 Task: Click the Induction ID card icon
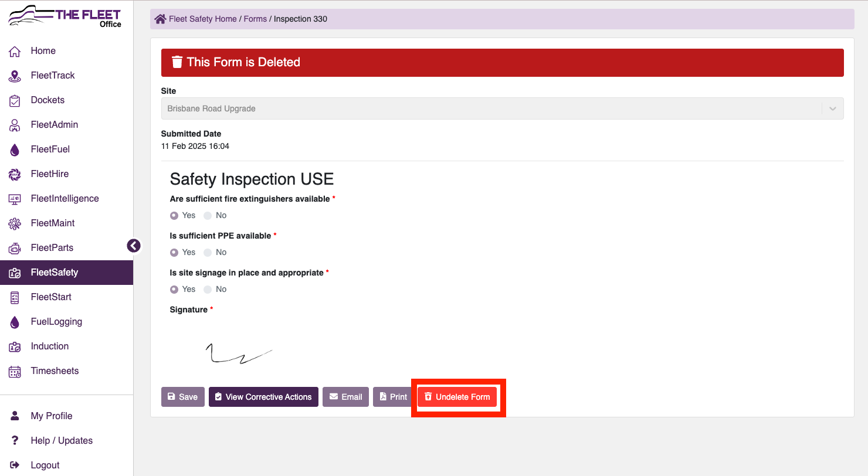point(15,346)
